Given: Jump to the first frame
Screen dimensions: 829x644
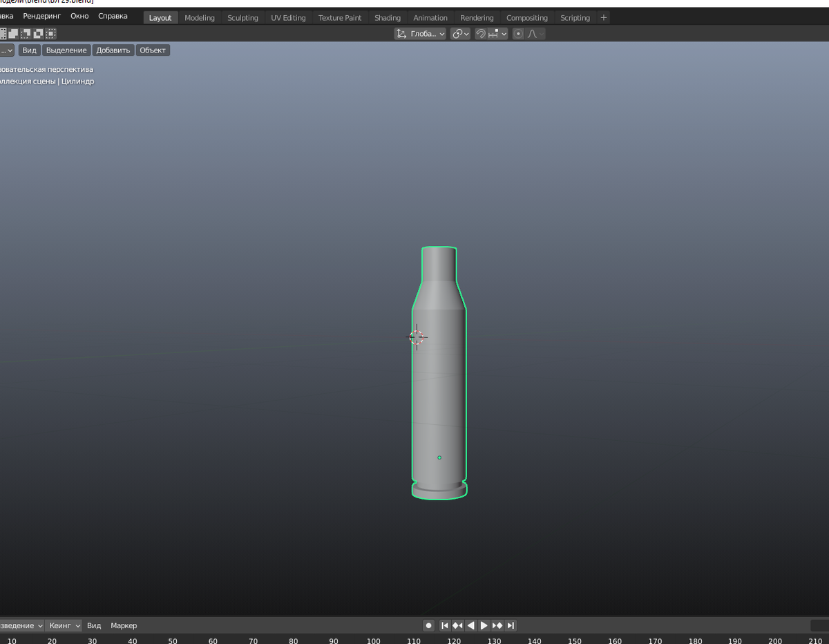Looking at the screenshot, I should tap(445, 625).
